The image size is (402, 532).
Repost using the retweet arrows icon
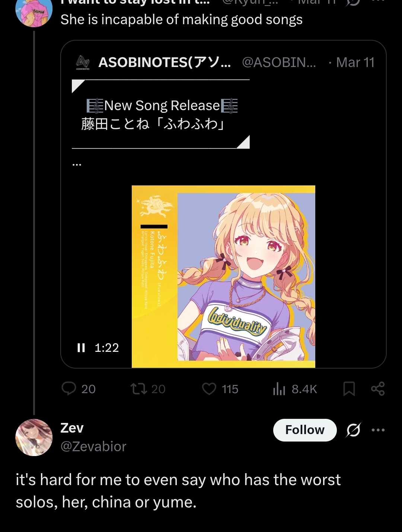coord(138,389)
